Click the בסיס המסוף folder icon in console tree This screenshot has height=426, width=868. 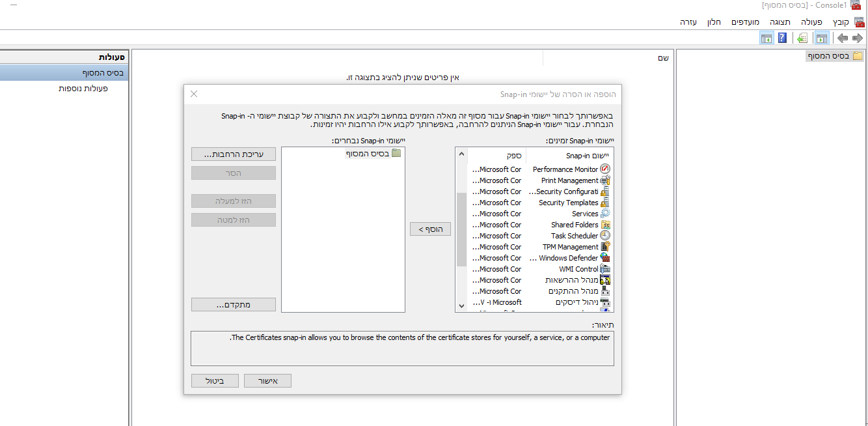pyautogui.click(x=858, y=56)
